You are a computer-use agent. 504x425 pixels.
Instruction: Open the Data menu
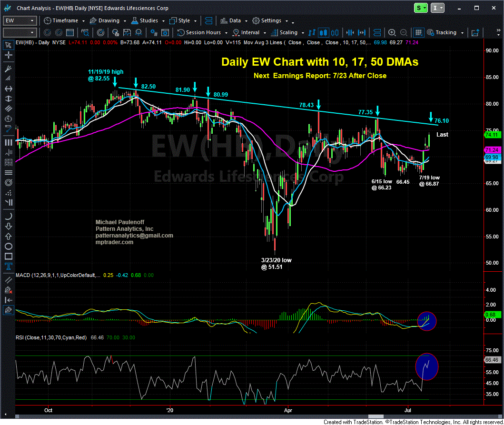pyautogui.click(x=234, y=20)
